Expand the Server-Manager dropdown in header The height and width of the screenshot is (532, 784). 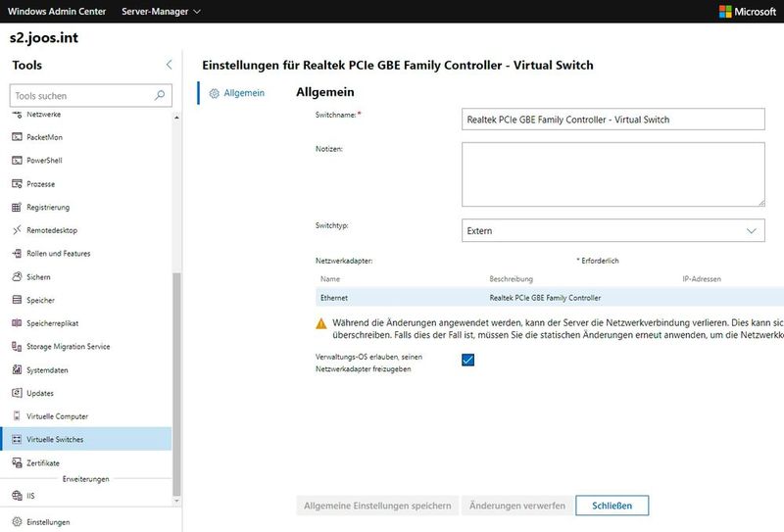pyautogui.click(x=161, y=12)
